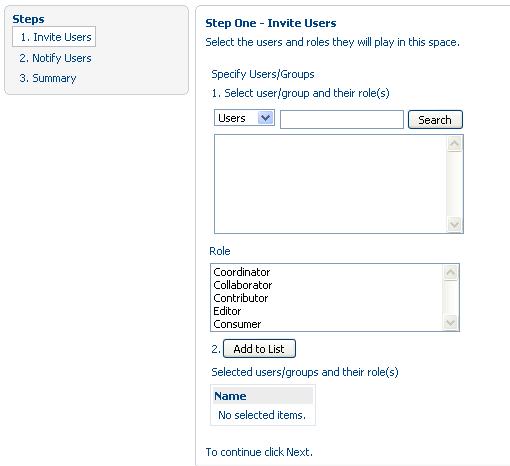Click down arrow of Role list scrollbar
Viewport: 510px width, 466px height.
[451, 322]
